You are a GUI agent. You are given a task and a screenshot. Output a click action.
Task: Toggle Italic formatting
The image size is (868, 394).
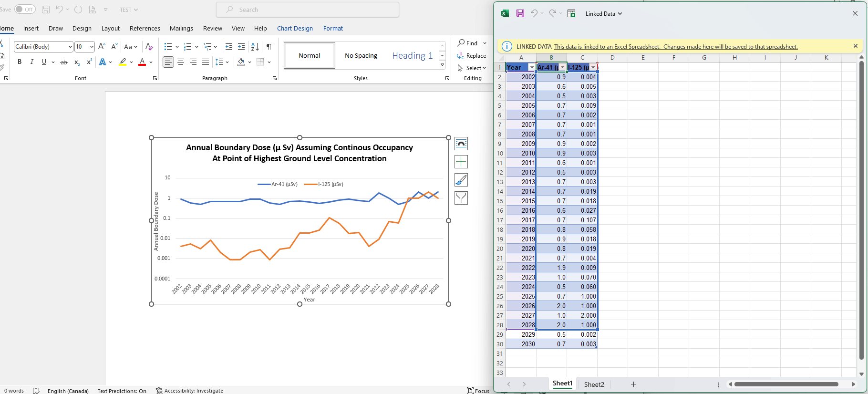pyautogui.click(x=32, y=62)
